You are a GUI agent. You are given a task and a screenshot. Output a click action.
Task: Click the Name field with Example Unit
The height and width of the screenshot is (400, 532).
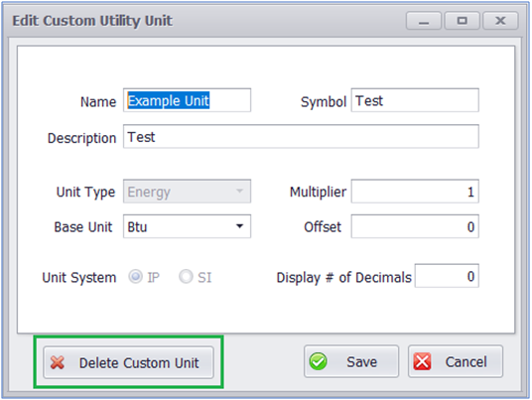point(187,100)
